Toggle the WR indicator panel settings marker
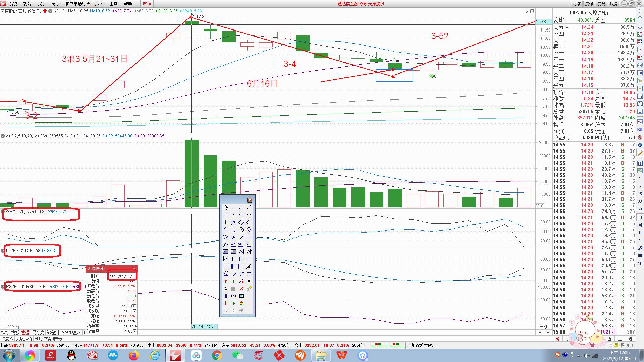Image resolution: width=644 pixels, height=362 pixels. click(x=3, y=212)
